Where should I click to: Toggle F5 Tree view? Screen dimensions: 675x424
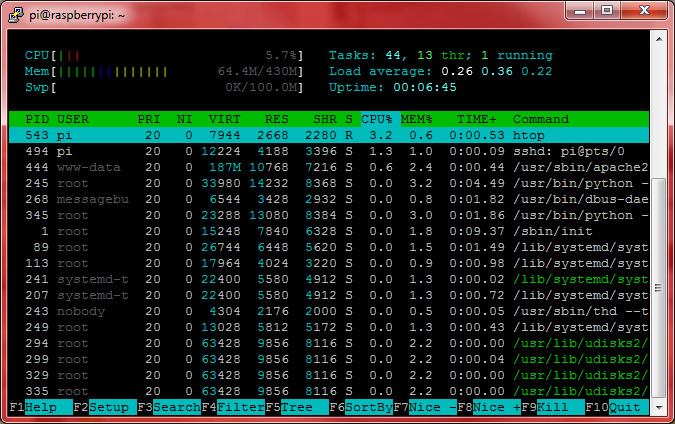tap(297, 408)
